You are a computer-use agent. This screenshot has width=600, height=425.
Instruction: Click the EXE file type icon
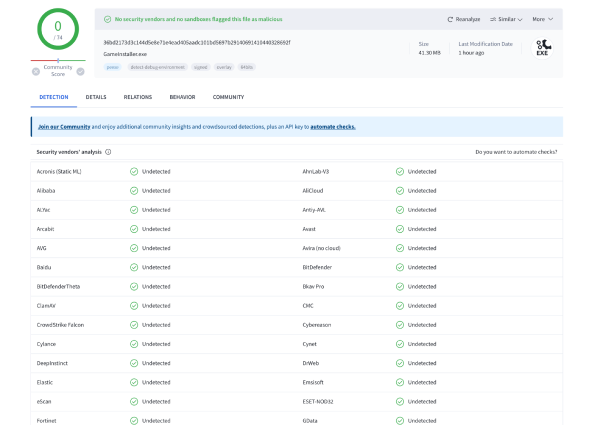coord(542,48)
